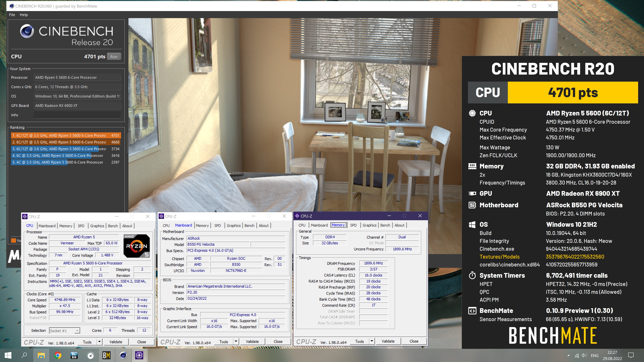Open the white dial gauge taskbar app

pos(90,355)
